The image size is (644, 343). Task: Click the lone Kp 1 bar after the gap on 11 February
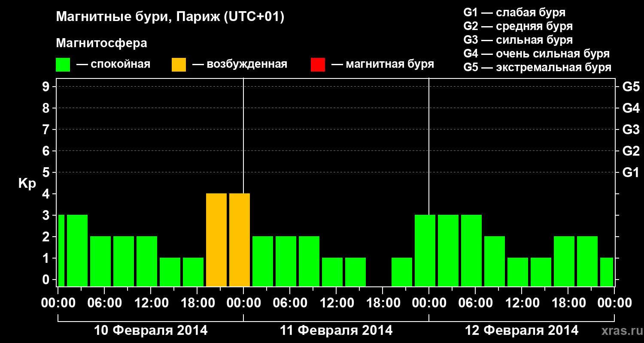pyautogui.click(x=402, y=272)
